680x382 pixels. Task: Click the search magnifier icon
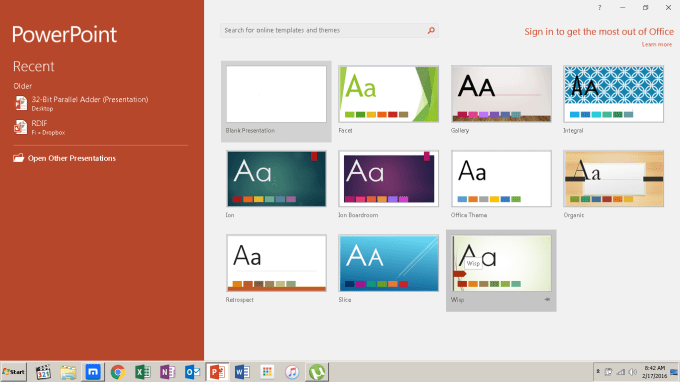[431, 30]
